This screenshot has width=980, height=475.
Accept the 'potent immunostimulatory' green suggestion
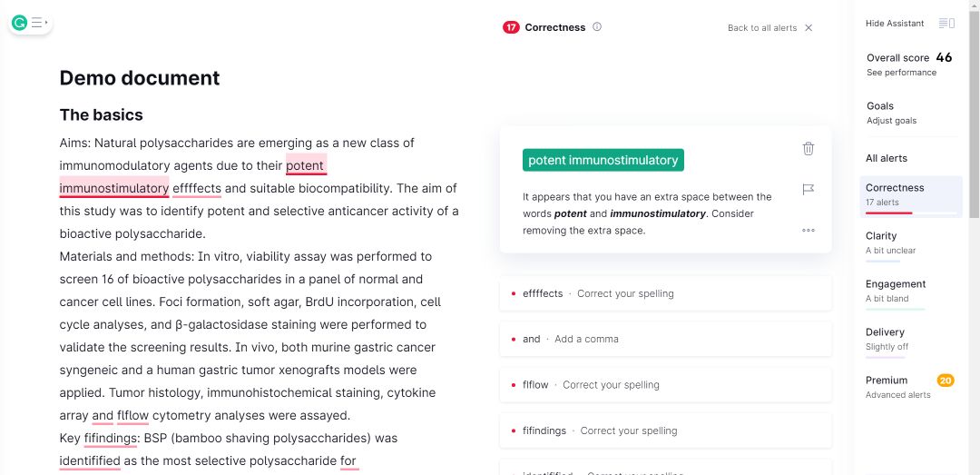(603, 160)
